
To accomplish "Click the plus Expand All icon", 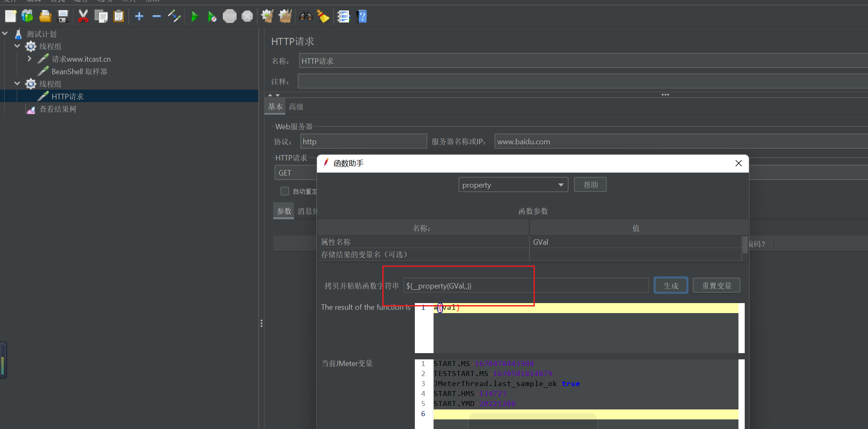I will coord(139,17).
